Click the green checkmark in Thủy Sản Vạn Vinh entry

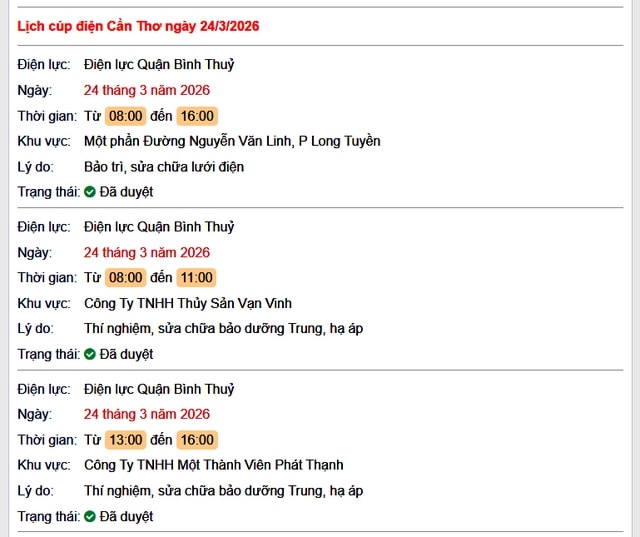90,354
